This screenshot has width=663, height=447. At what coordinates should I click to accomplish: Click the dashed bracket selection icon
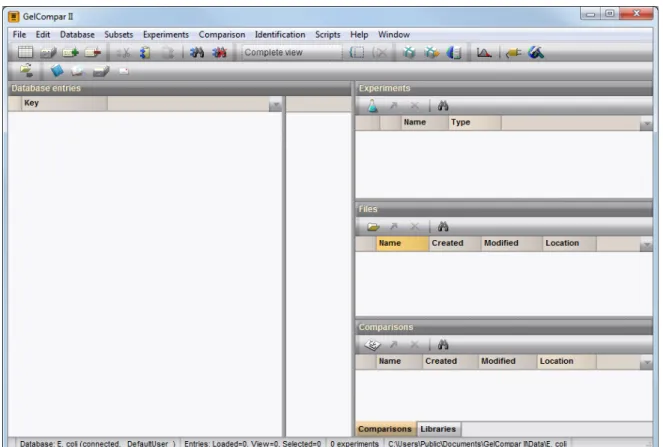pos(357,52)
